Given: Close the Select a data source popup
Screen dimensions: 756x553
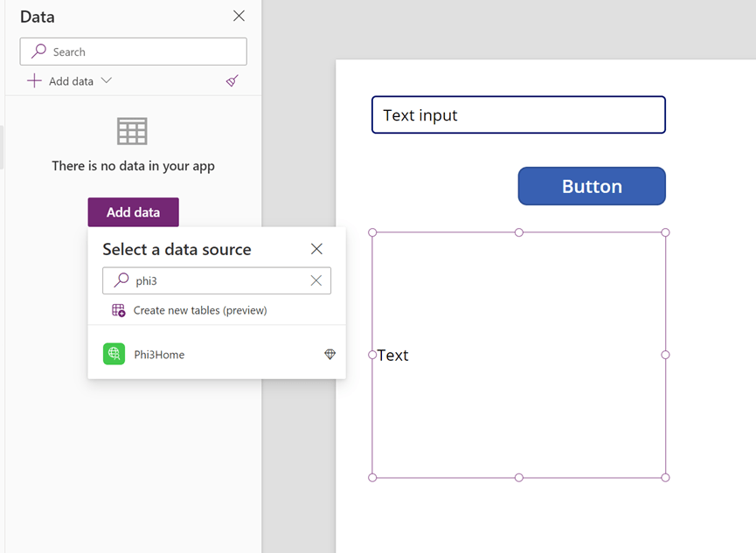Looking at the screenshot, I should point(316,250).
